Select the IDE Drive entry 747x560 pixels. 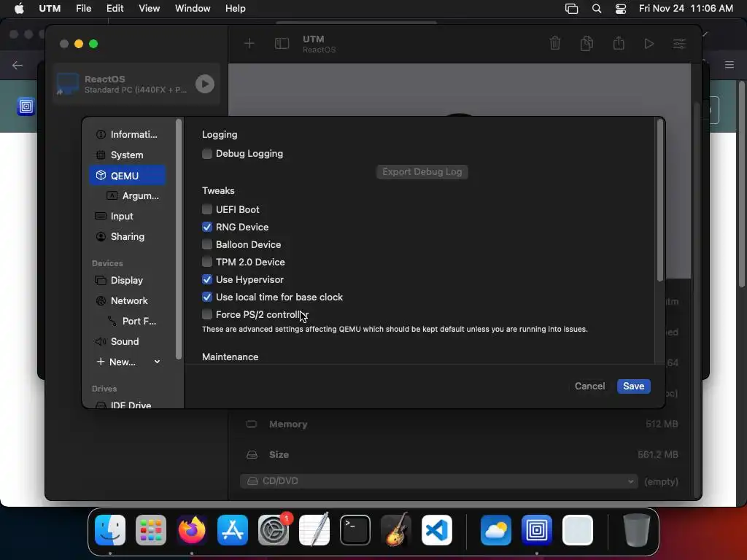pos(127,405)
